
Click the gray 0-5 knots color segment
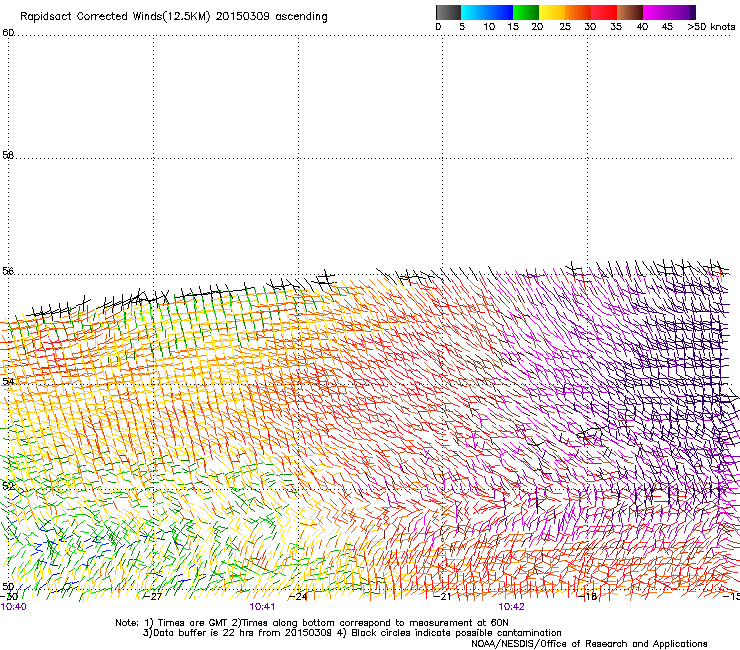click(x=448, y=12)
